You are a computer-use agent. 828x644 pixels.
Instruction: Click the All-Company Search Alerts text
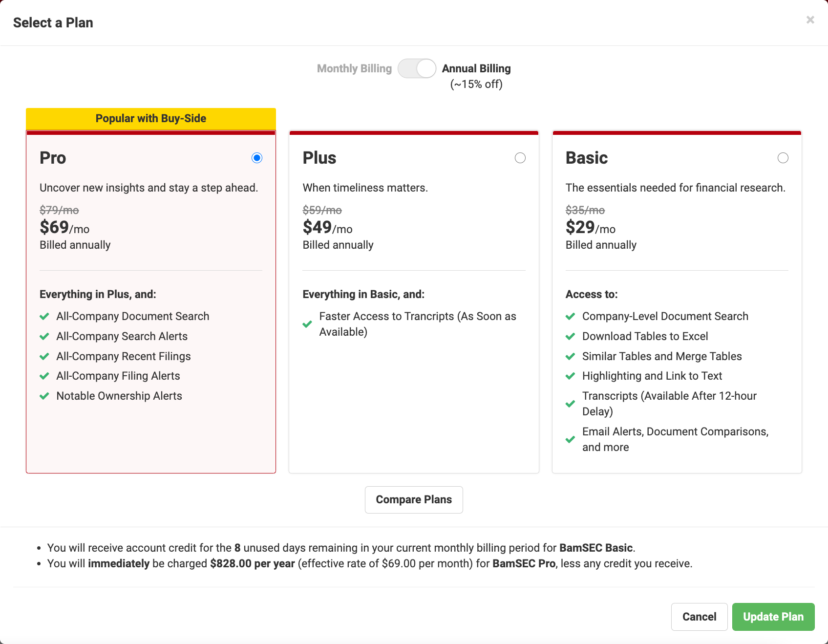point(122,336)
